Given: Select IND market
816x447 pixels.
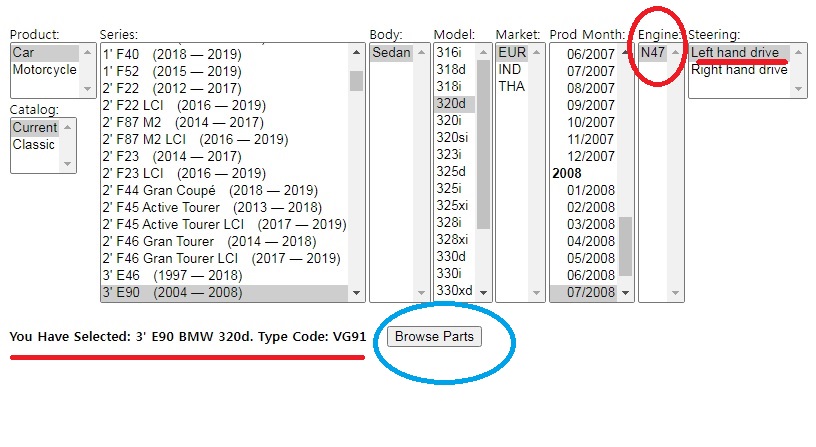Looking at the screenshot, I should point(513,70).
